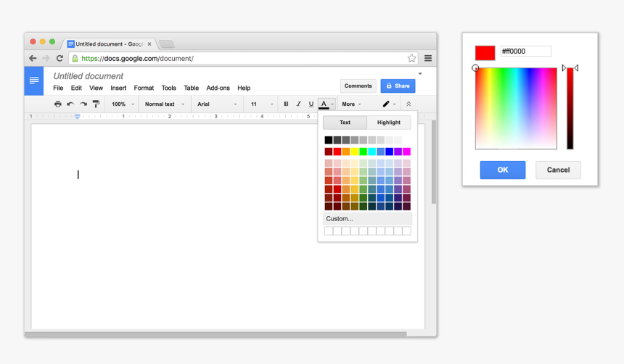Reload the page in the browser
This screenshot has width=624, height=364.
[59, 58]
